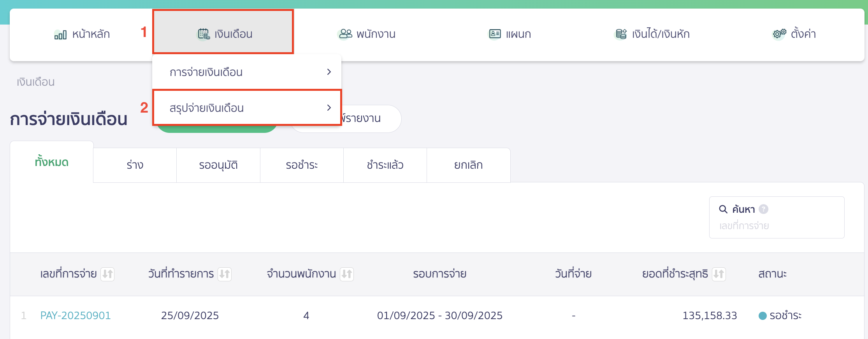Image resolution: width=868 pixels, height=339 pixels.
Task: Open the PAY-20250901 payment record link
Action: pyautogui.click(x=76, y=316)
